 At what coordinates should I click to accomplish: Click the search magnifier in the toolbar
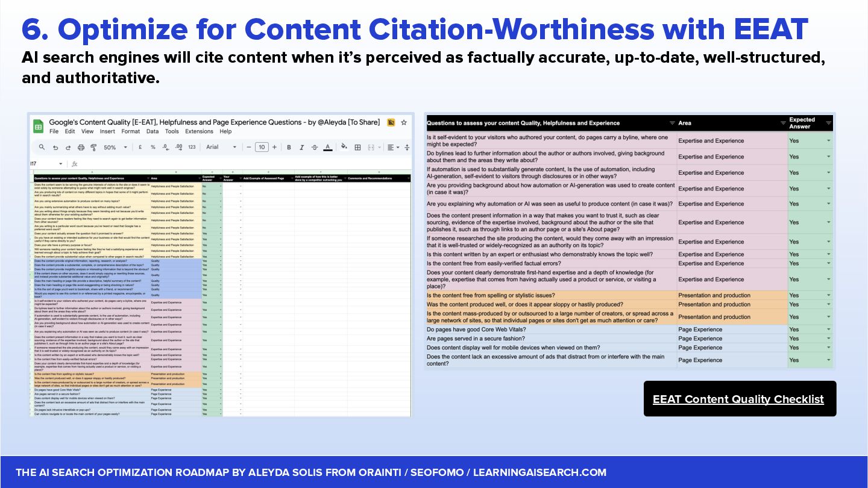[42, 148]
